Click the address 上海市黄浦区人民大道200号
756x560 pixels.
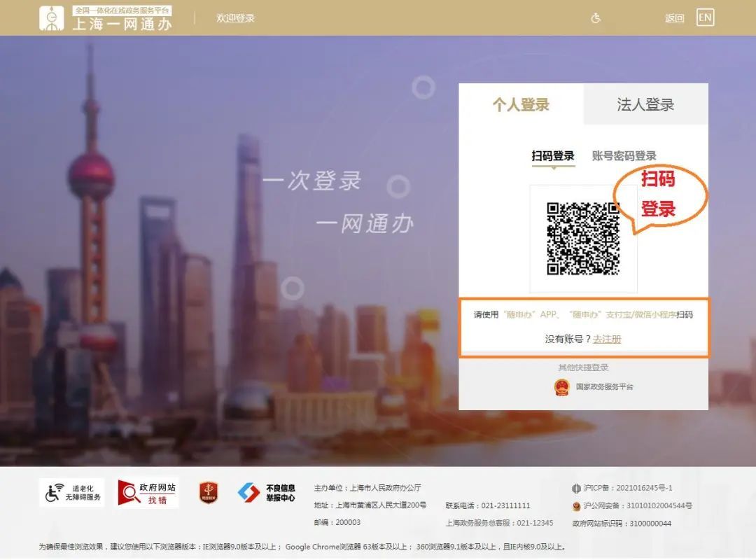point(381,505)
